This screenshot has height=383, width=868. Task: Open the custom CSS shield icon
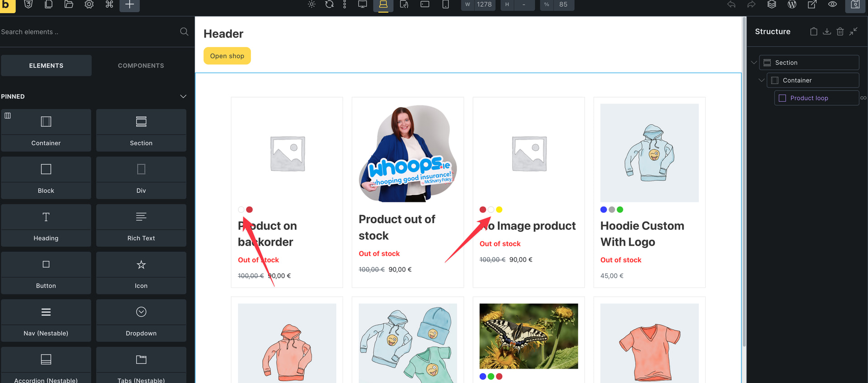(x=28, y=5)
